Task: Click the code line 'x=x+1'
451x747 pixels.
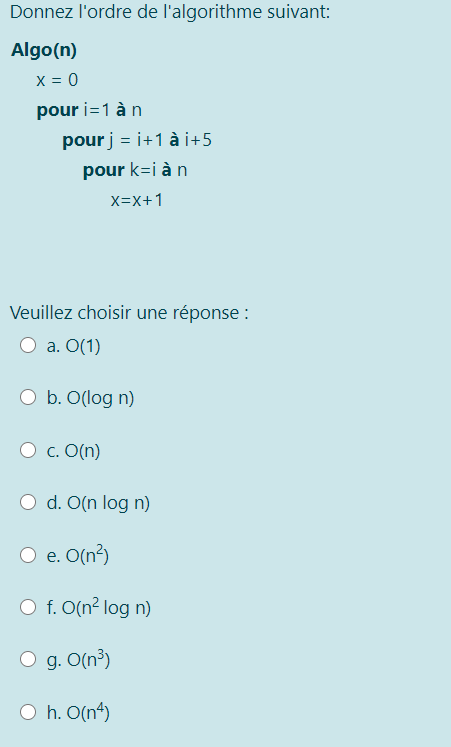Action: (137, 200)
